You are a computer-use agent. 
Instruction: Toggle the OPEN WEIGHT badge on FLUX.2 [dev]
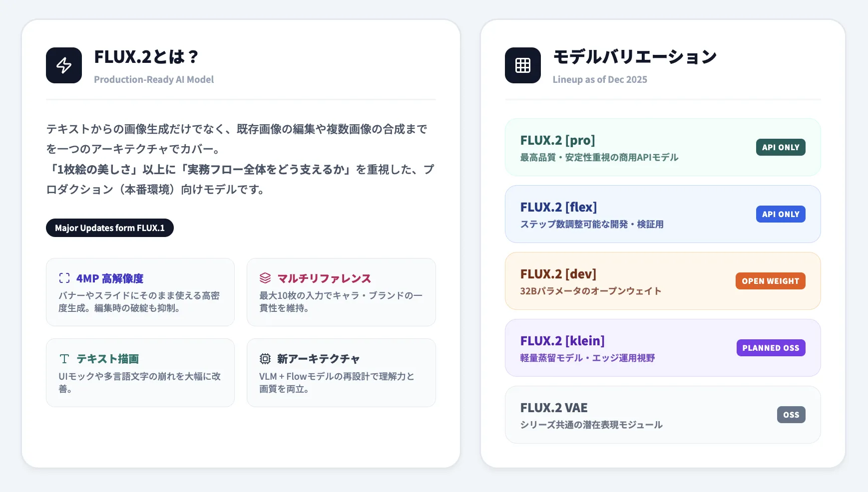770,281
